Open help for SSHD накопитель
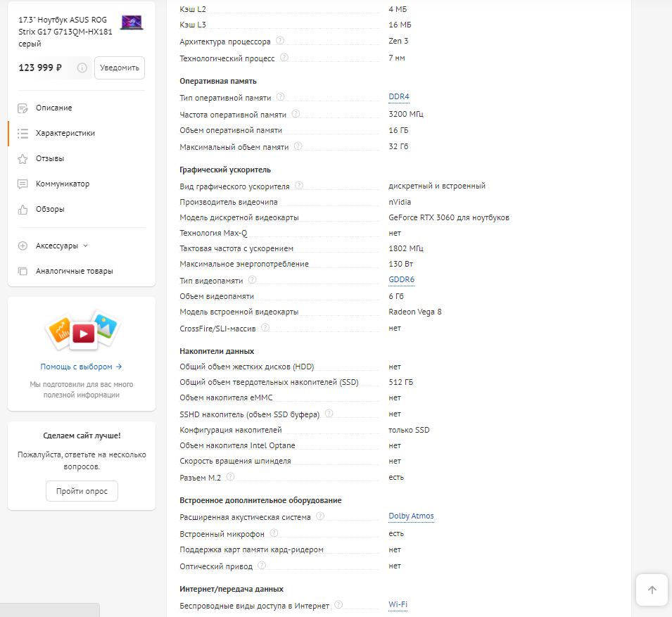This screenshot has height=617, width=672. tap(329, 414)
